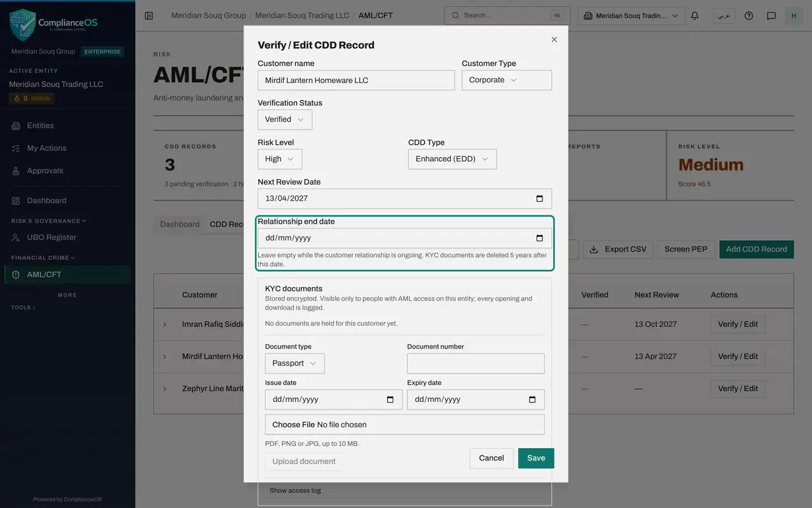This screenshot has height=508, width=812.
Task: Click the Save button
Action: pos(536,458)
